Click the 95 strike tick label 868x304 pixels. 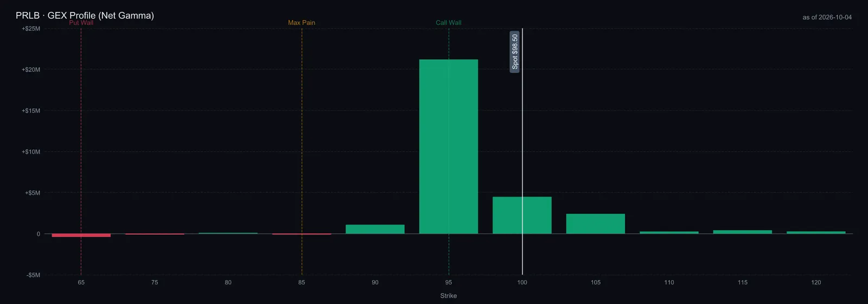pyautogui.click(x=449, y=282)
